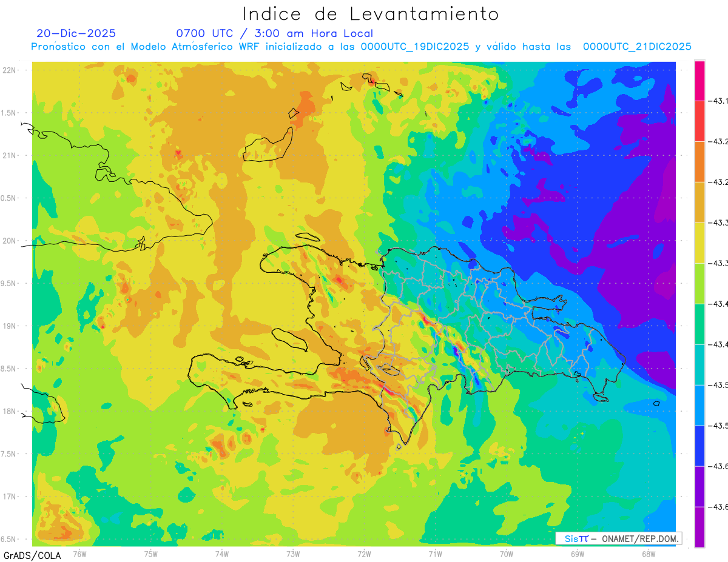Click the '72W' longitude label

pyautogui.click(x=364, y=554)
